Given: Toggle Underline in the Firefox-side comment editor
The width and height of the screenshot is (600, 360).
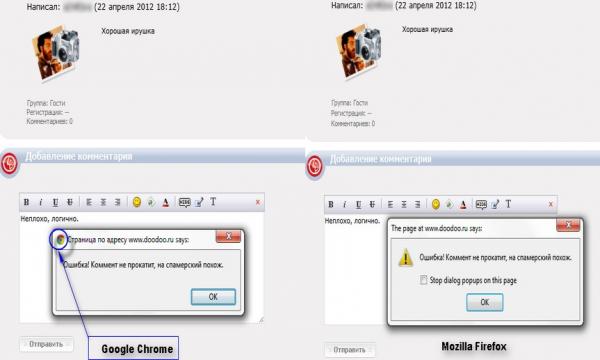Looking at the screenshot, I should 359,205.
